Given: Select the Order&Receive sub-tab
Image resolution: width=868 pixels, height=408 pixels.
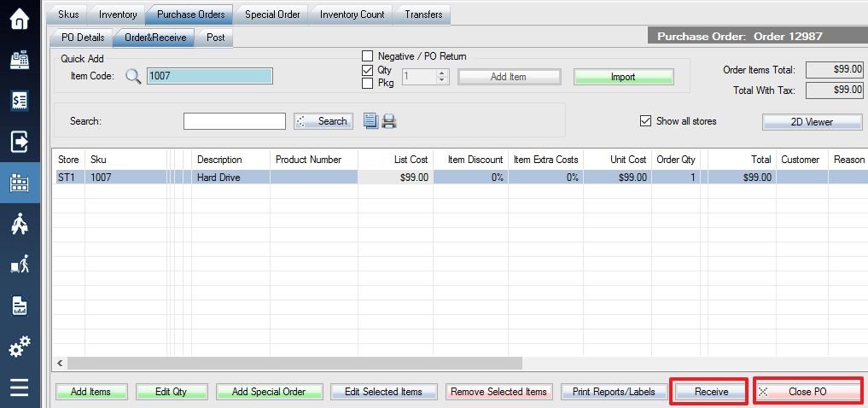Looking at the screenshot, I should pyautogui.click(x=155, y=38).
